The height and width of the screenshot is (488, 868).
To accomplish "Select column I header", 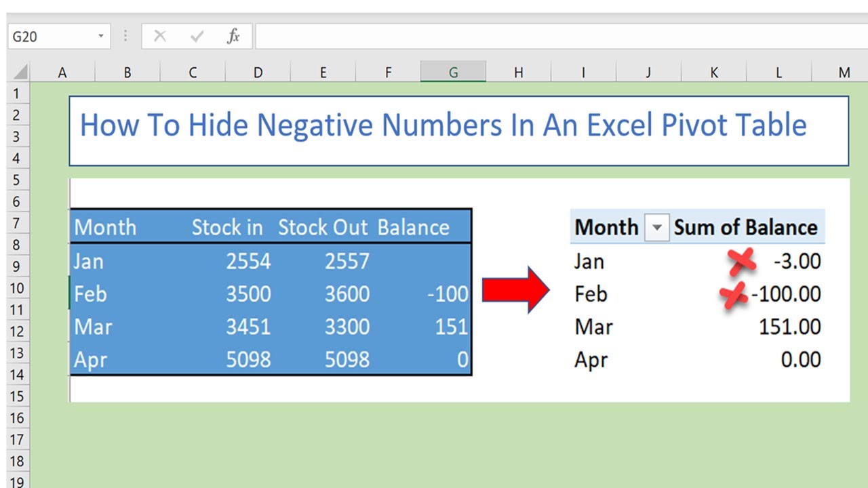I will tap(583, 72).
